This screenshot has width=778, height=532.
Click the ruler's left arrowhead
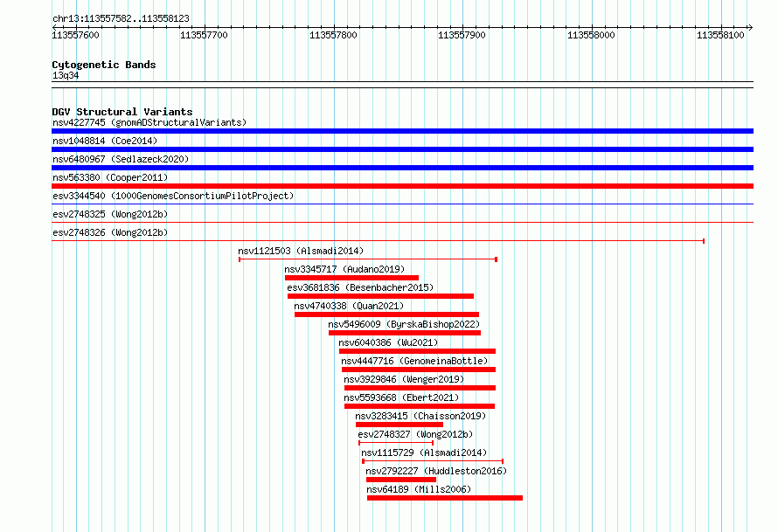point(54,27)
